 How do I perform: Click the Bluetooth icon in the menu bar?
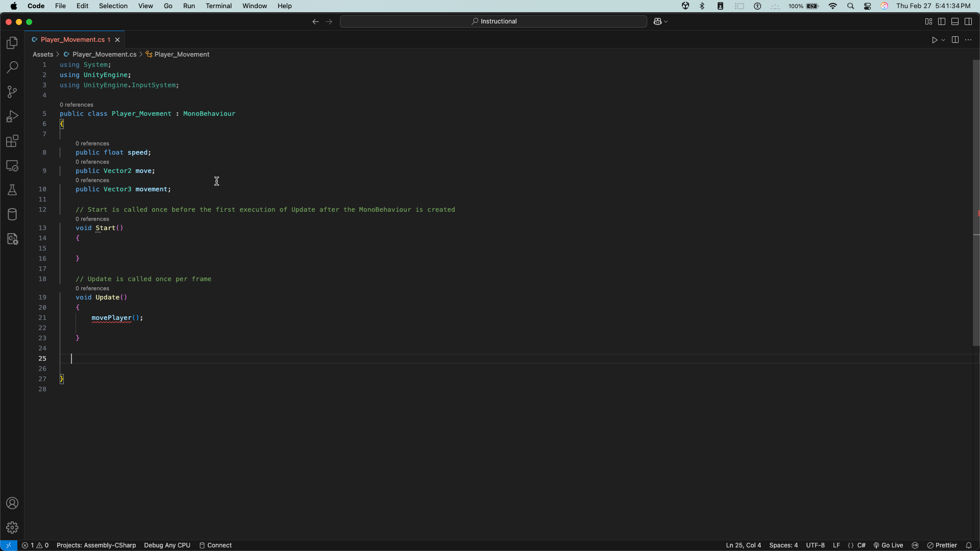click(702, 6)
